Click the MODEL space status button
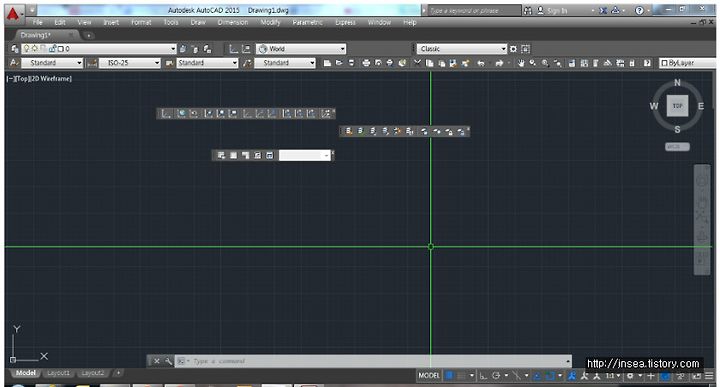This screenshot has height=387, width=720. click(x=429, y=376)
